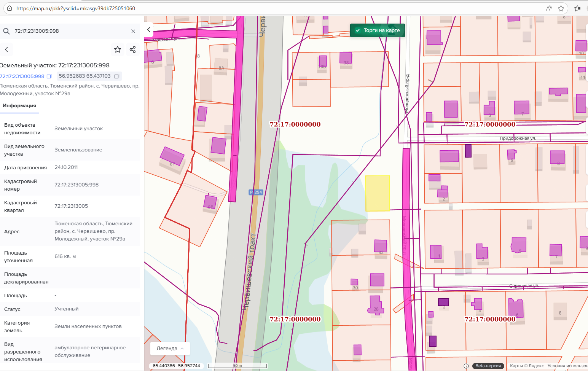Viewport: 588px width, 371px height.
Task: Copy coordinates 56.952683 65.437103
Action: click(x=117, y=76)
